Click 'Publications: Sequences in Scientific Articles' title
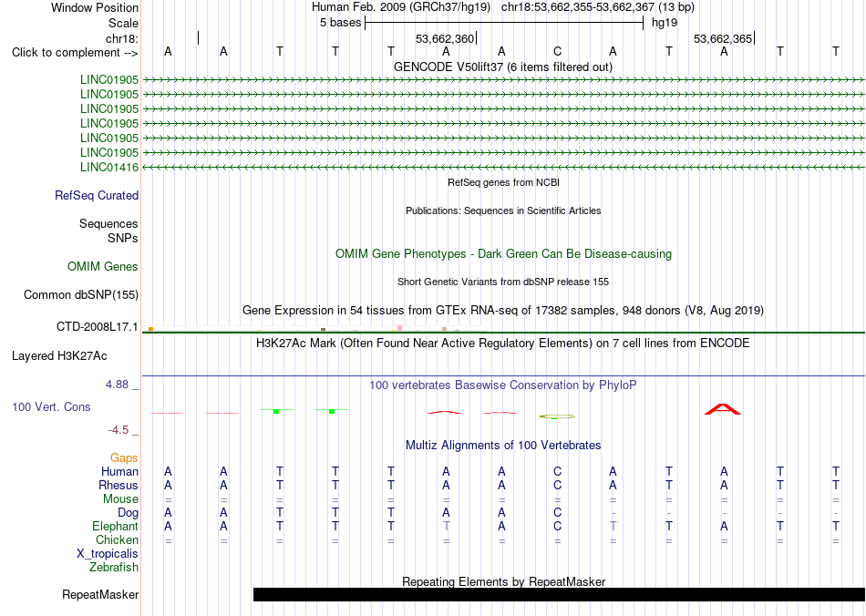Screen dimensions: 866x616 coord(503,210)
